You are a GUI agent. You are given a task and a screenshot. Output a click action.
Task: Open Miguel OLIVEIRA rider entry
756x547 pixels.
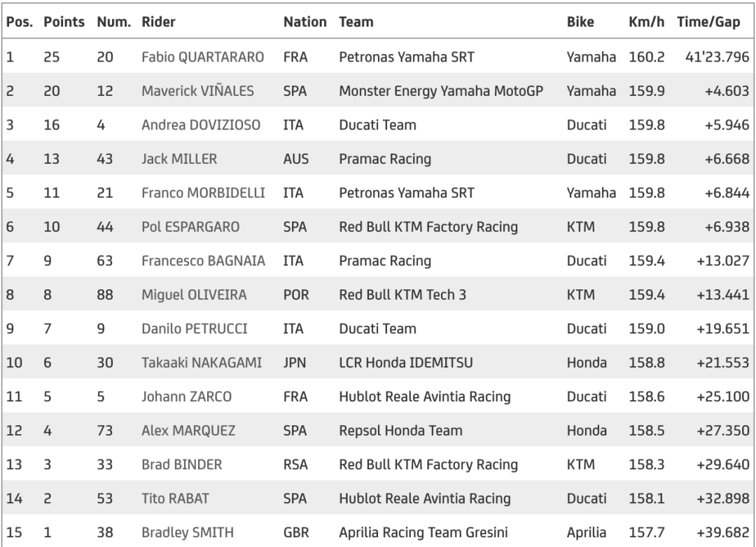[x=194, y=295]
